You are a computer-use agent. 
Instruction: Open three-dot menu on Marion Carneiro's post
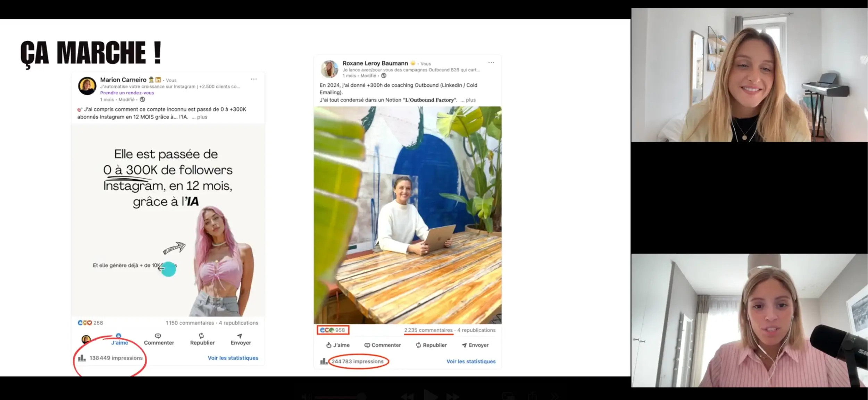tap(254, 79)
